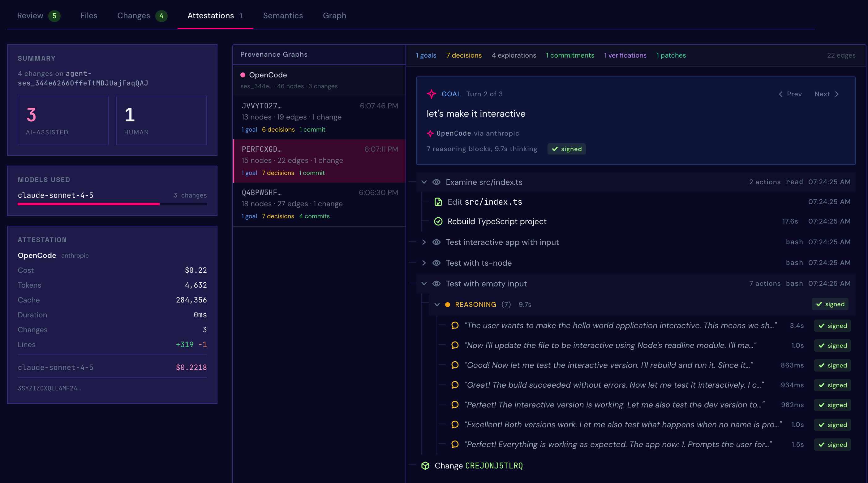868x483 pixels.
Task: Open change link CREJONJ5TLRQ
Action: 494,466
